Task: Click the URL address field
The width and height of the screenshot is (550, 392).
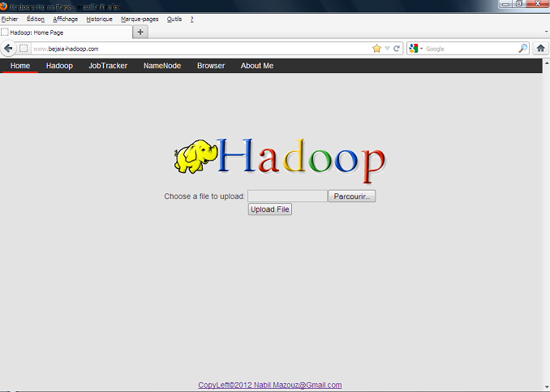Action: 201,49
